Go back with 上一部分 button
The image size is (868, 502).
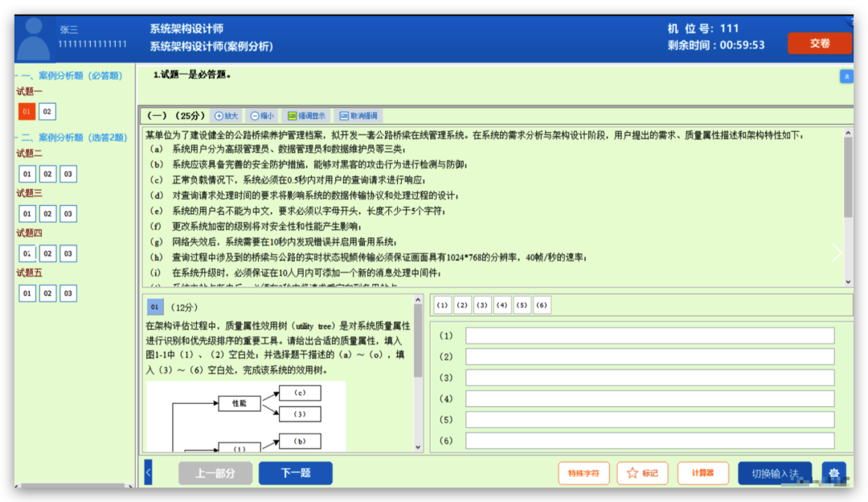point(215,473)
